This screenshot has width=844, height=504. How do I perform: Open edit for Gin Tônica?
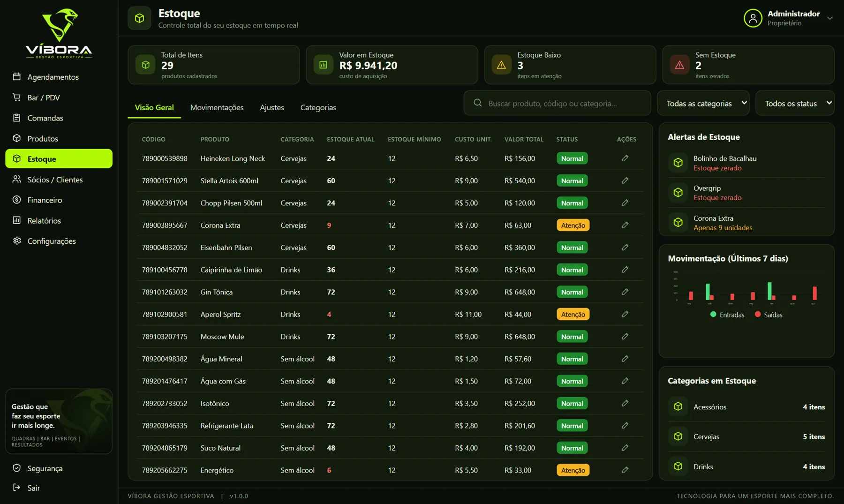tap(625, 292)
